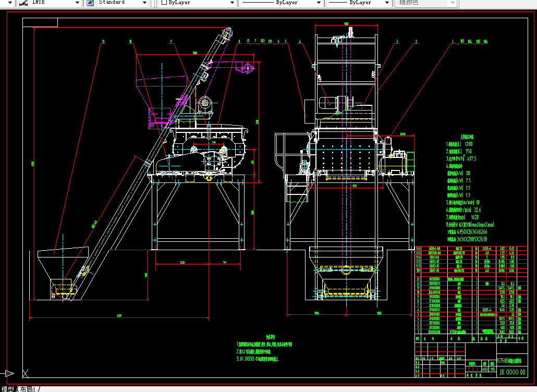Click the 30 kW value in specs
This screenshot has height=392, width=537.
point(468,173)
